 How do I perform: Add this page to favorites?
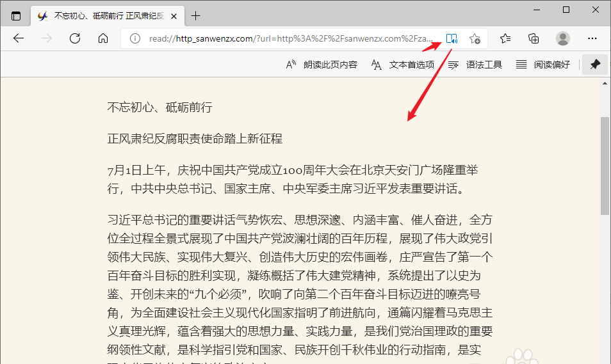click(475, 38)
